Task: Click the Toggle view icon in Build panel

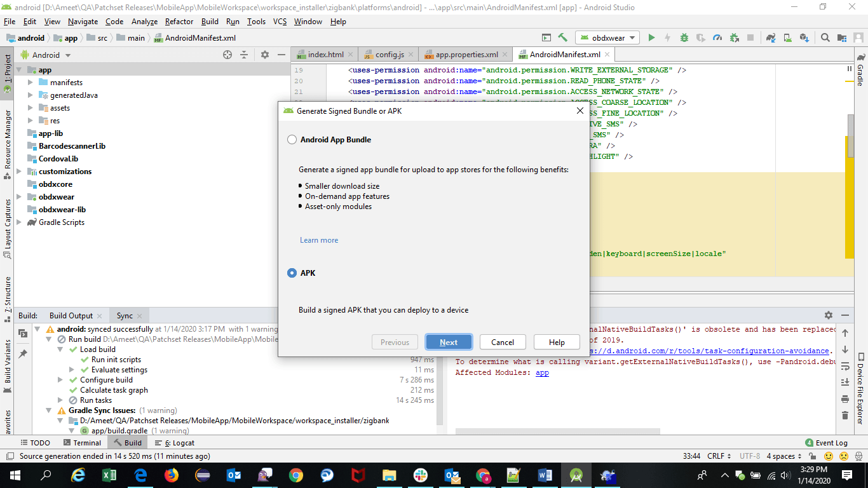Action: 23,334
